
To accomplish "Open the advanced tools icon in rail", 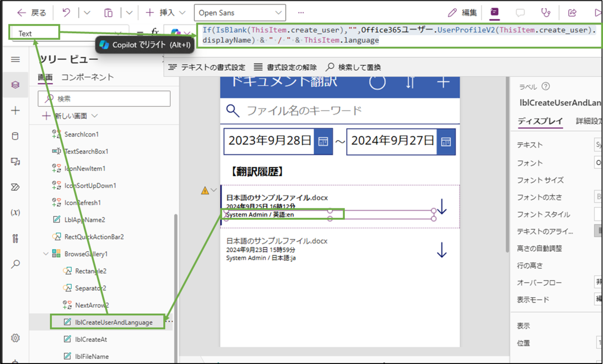I will (15, 237).
